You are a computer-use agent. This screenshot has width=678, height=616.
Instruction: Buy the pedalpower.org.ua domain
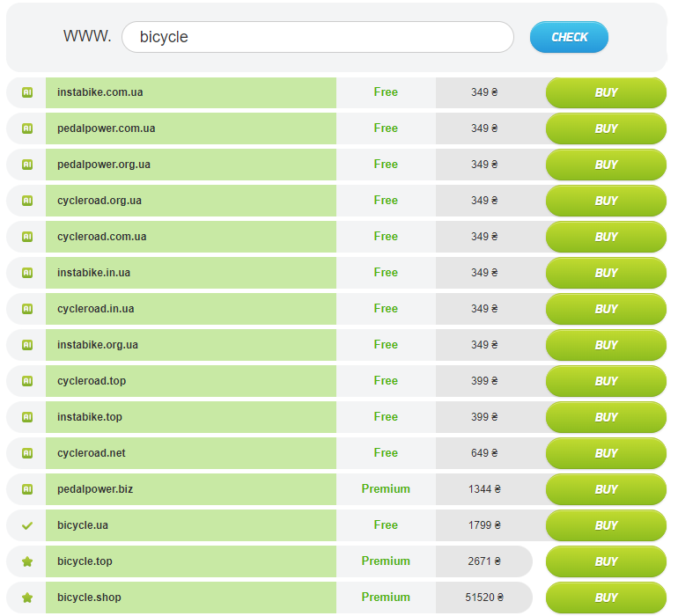tap(606, 165)
